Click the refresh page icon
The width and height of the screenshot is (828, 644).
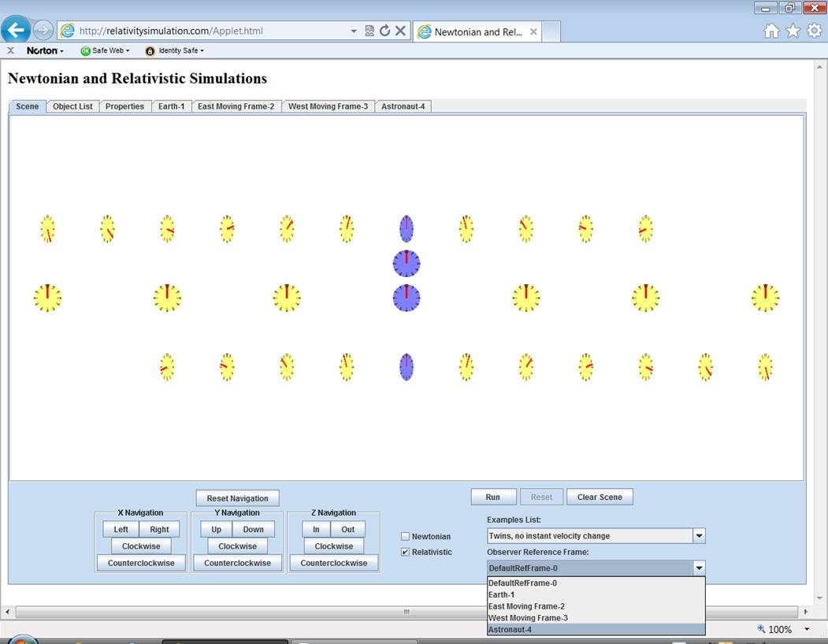point(384,31)
